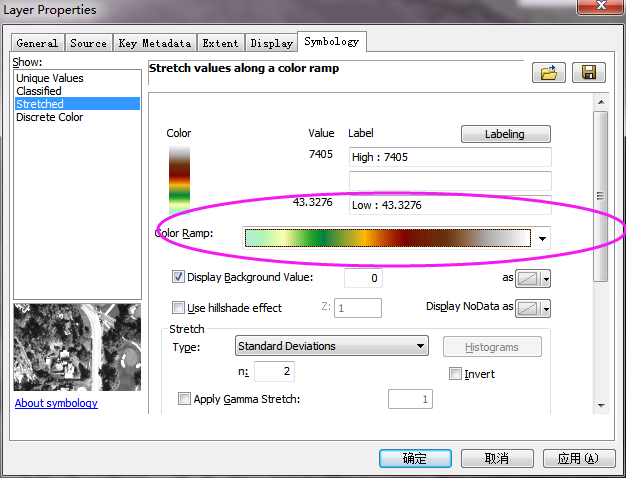Viewport: 626px width, 478px height.
Task: Click the scrollbar down arrow
Action: click(x=601, y=406)
